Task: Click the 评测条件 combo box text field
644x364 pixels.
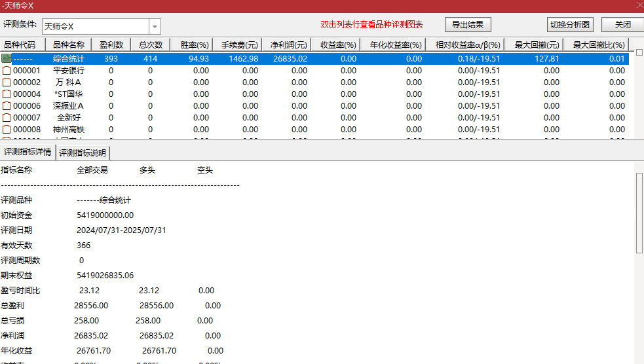Action: pos(96,26)
